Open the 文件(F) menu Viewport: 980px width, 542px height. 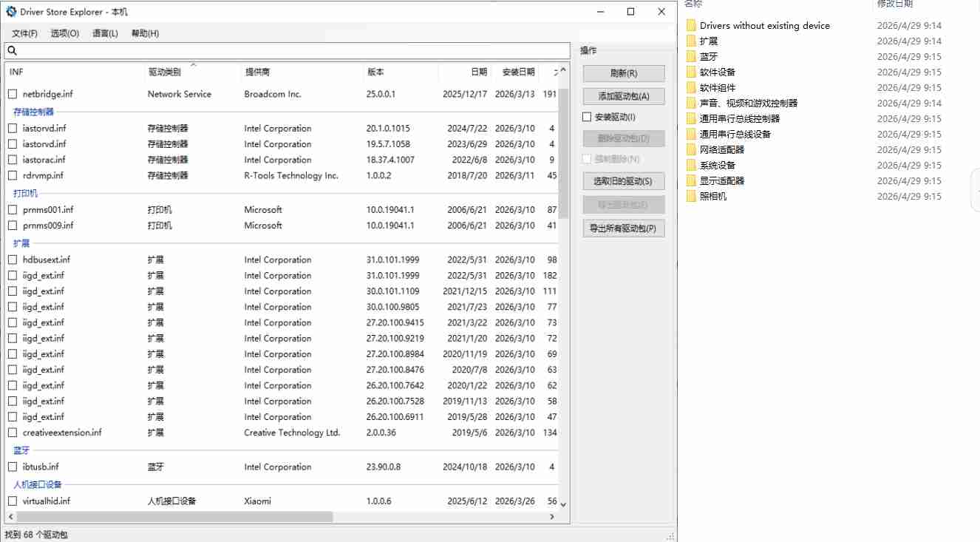[x=24, y=33]
